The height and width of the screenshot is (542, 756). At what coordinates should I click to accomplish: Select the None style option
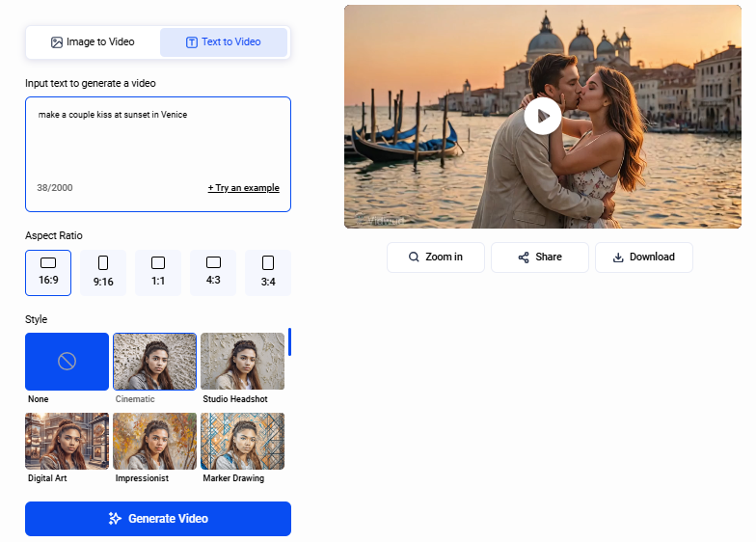tap(67, 362)
